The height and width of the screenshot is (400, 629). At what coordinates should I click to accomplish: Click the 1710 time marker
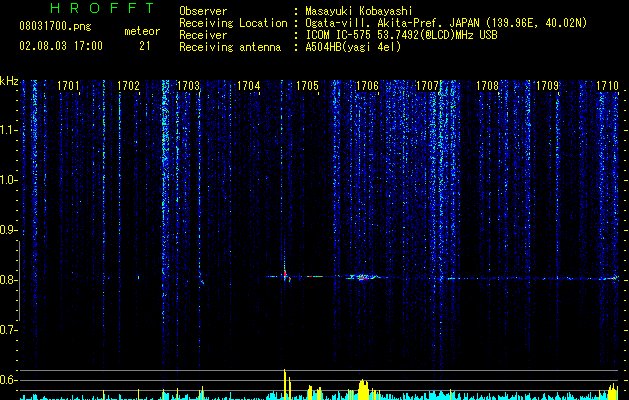coord(607,86)
